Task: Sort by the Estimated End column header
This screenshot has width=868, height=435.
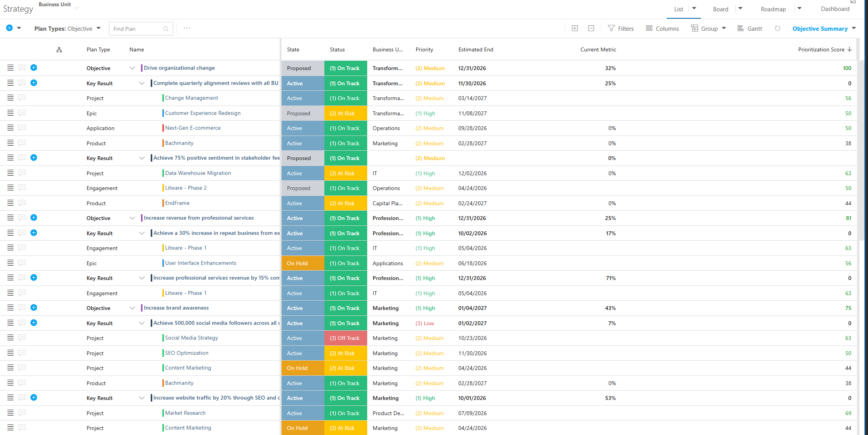Action: coord(475,49)
